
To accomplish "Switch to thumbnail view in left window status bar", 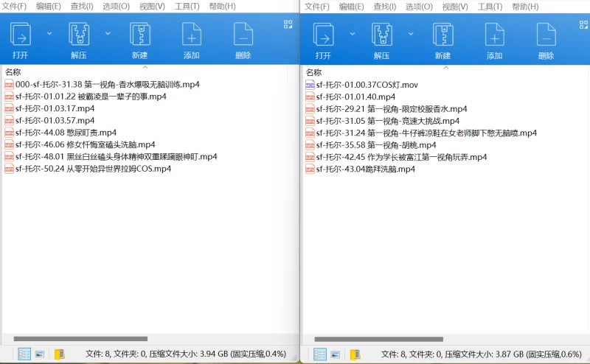I will 40,354.
